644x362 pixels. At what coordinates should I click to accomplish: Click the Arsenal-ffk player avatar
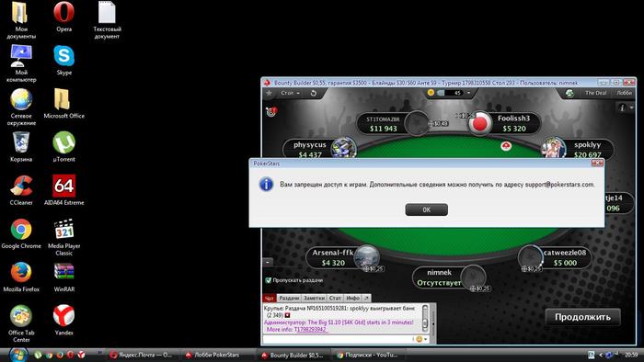[366, 256]
